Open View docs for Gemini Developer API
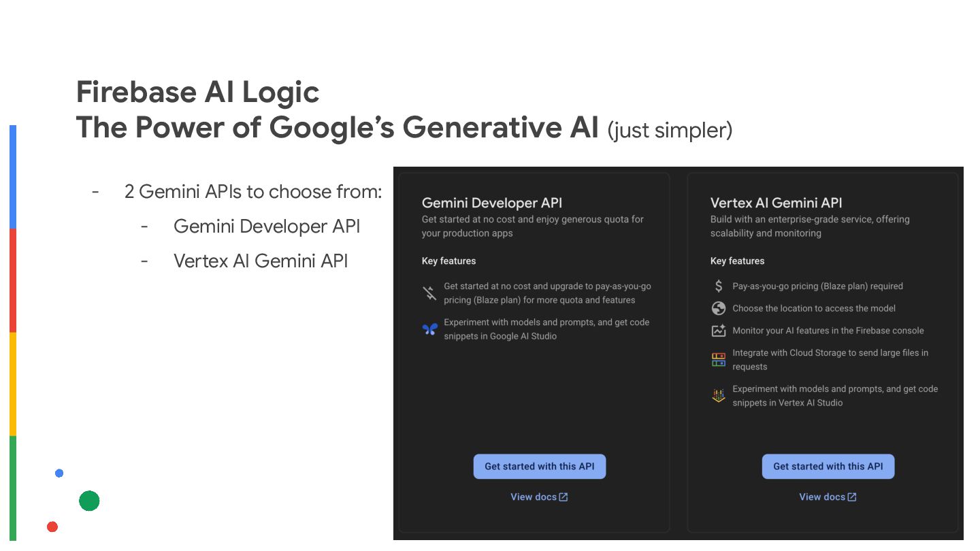Image resolution: width=980 pixels, height=551 pixels. [x=539, y=497]
